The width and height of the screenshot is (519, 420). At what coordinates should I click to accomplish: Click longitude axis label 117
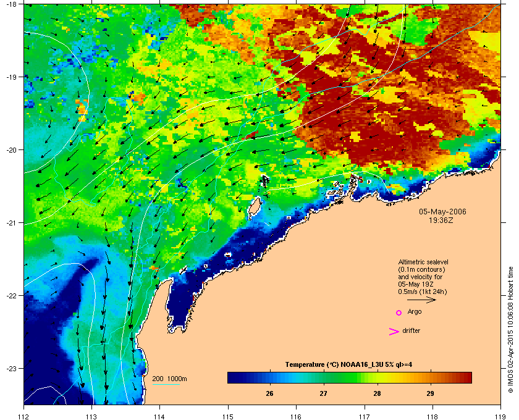pos(365,417)
